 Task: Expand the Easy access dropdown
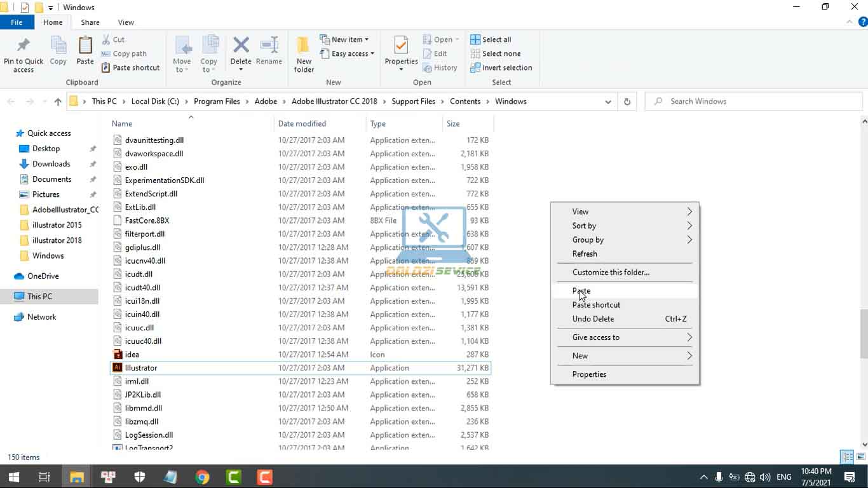347,54
